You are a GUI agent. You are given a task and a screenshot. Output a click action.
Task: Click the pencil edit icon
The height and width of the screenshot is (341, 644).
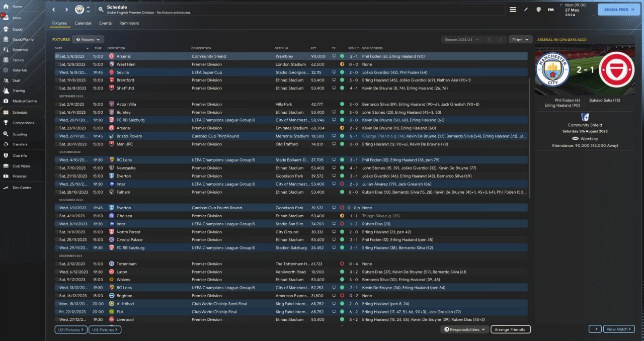click(x=526, y=10)
